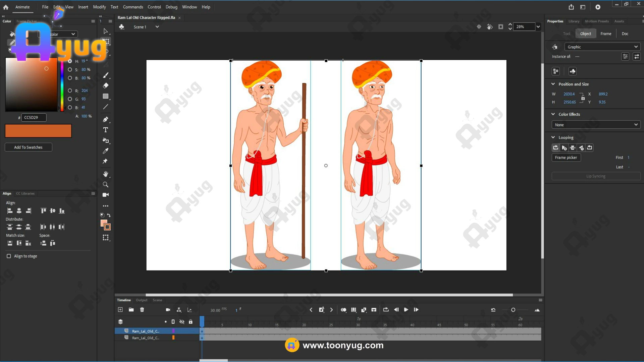Click the large orange color preview swatch
This screenshot has height=362, width=644.
click(38, 131)
